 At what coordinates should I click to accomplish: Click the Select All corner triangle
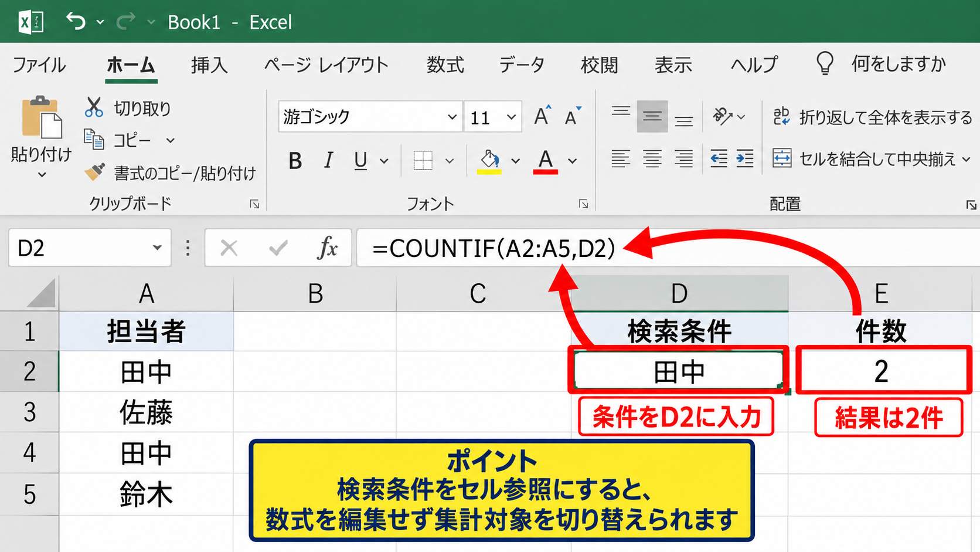[x=41, y=293]
